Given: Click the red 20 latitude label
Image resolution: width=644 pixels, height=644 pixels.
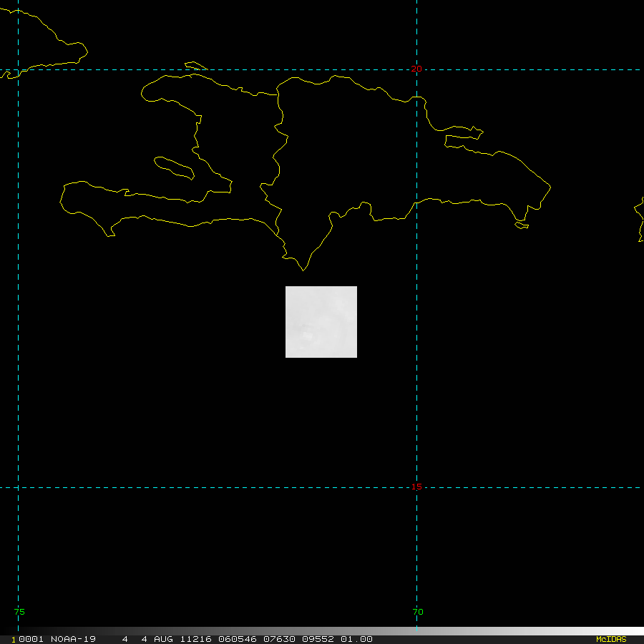Looking at the screenshot, I should click(416, 69).
